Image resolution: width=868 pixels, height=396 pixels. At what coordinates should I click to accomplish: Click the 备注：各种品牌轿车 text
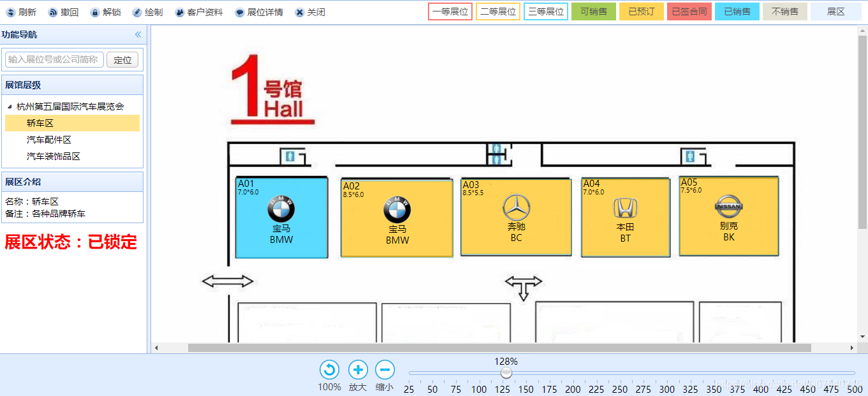[45, 214]
